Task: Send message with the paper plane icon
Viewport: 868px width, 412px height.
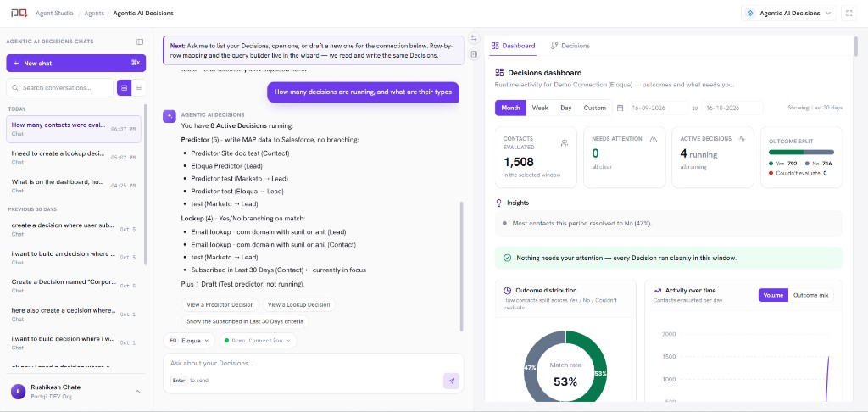Action: (x=451, y=381)
